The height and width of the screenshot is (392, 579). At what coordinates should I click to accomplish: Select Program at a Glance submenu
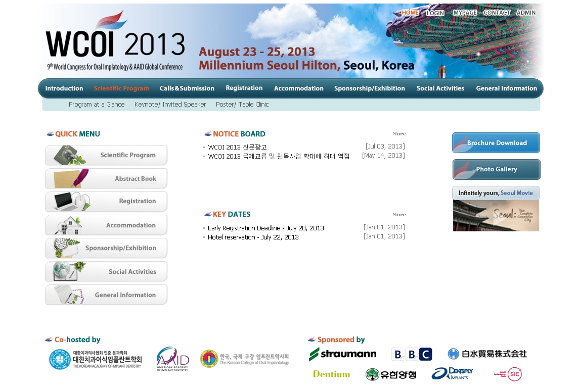tap(97, 105)
